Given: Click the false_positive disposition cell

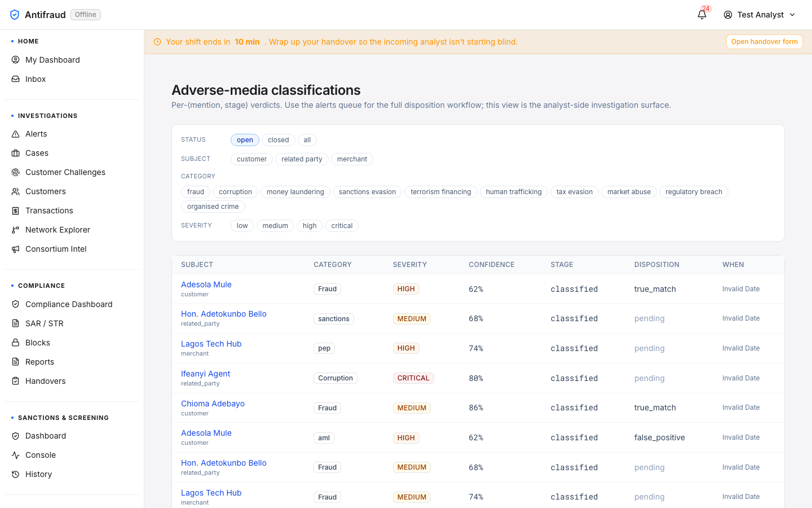Looking at the screenshot, I should tap(660, 437).
